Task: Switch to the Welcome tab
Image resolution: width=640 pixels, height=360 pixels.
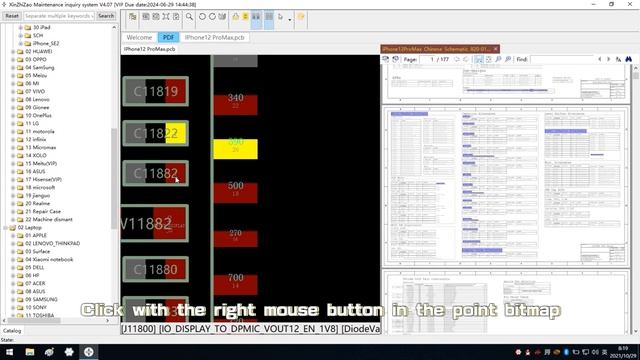Action: tap(139, 37)
